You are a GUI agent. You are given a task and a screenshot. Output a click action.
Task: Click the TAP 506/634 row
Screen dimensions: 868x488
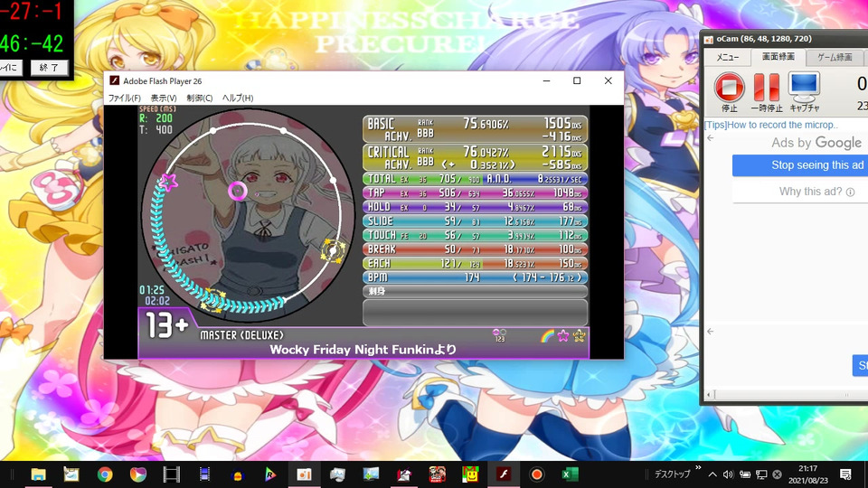pyautogui.click(x=475, y=193)
